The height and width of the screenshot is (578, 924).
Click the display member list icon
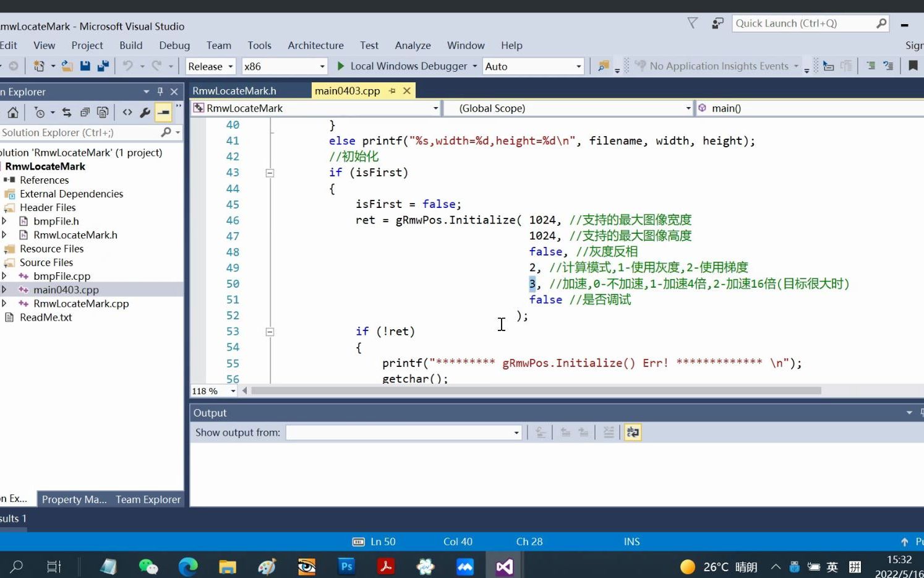click(x=829, y=66)
